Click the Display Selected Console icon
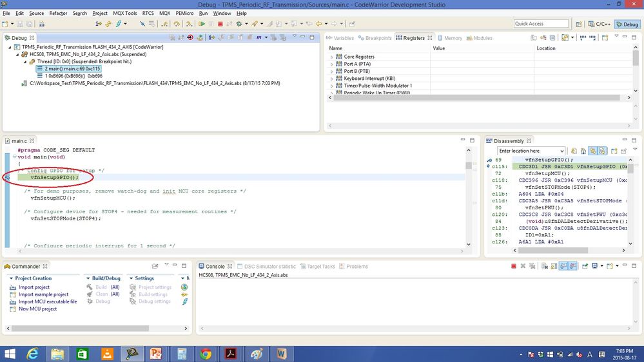The image size is (644, 362). click(x=595, y=266)
